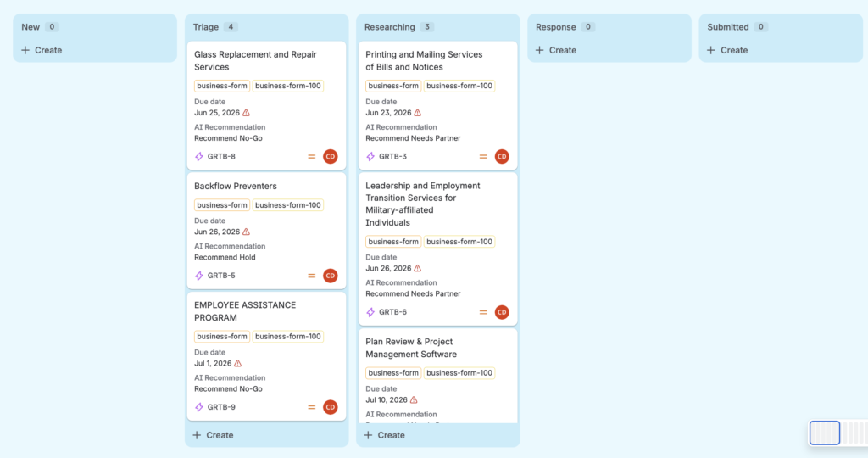Click the board minimap highlighted viewport
The image size is (868, 458).
pos(825,433)
